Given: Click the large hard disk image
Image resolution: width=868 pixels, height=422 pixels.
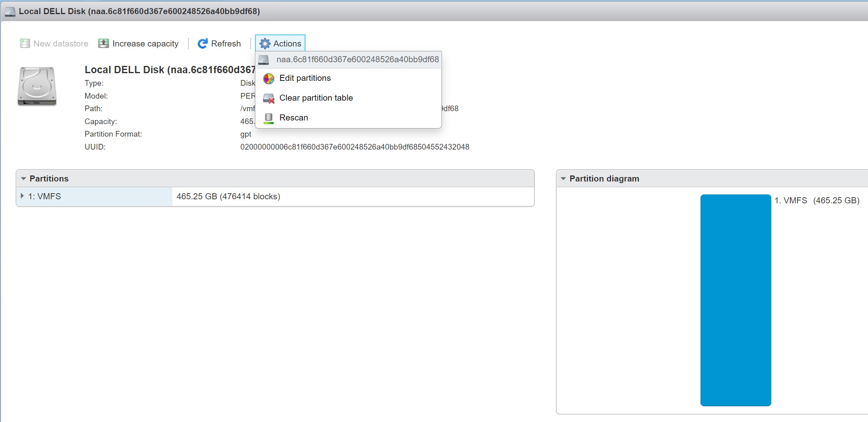Looking at the screenshot, I should pos(37,86).
